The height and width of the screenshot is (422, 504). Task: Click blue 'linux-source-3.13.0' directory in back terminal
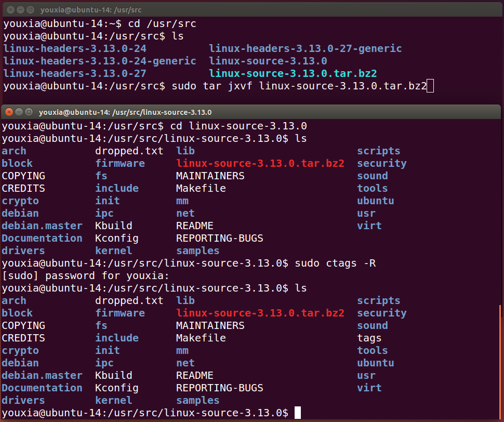pyautogui.click(x=268, y=61)
